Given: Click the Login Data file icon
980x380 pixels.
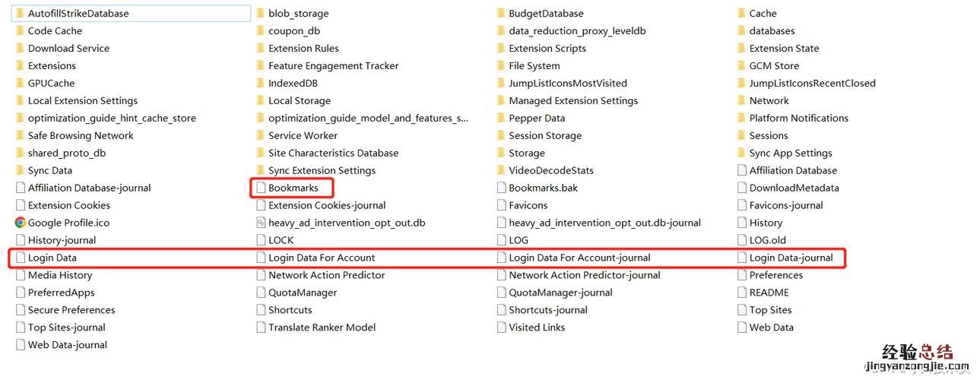Looking at the screenshot, I should [20, 258].
